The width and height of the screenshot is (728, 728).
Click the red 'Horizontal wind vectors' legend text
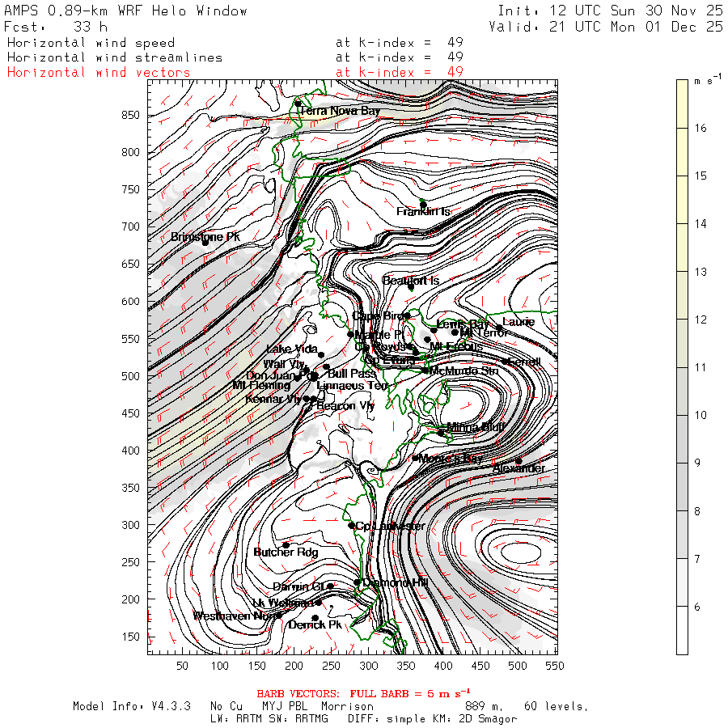(99, 73)
